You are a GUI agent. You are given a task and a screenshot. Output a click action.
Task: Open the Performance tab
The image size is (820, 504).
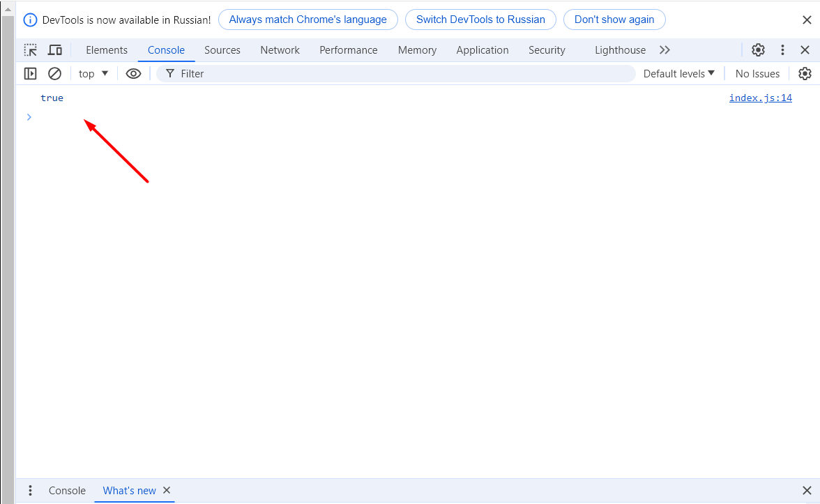coord(349,50)
